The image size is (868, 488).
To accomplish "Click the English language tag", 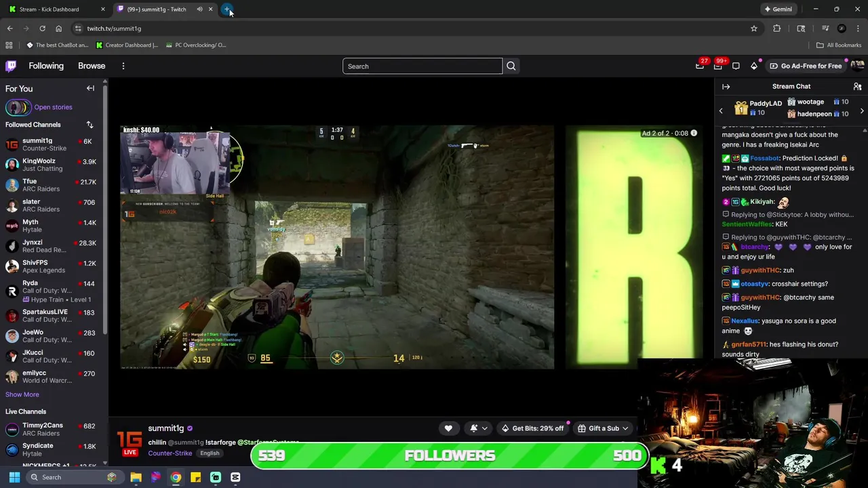I will (x=210, y=453).
